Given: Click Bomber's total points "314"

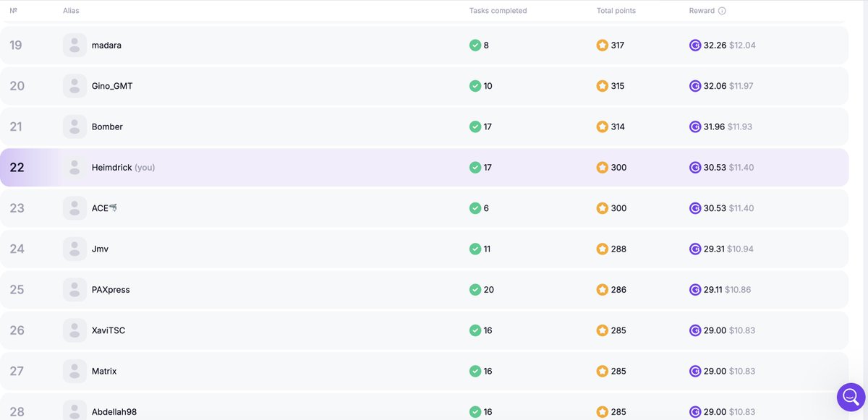Looking at the screenshot, I should point(618,127).
